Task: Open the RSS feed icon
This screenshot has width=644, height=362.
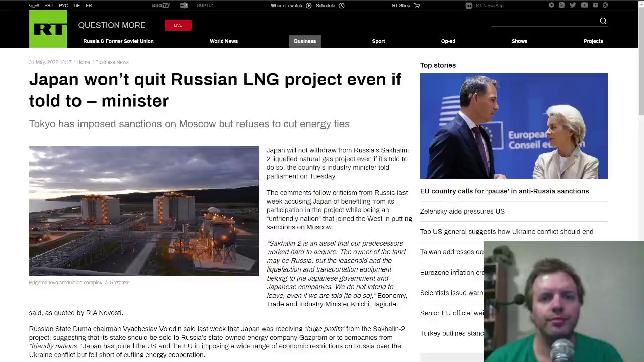Action: (x=561, y=5)
